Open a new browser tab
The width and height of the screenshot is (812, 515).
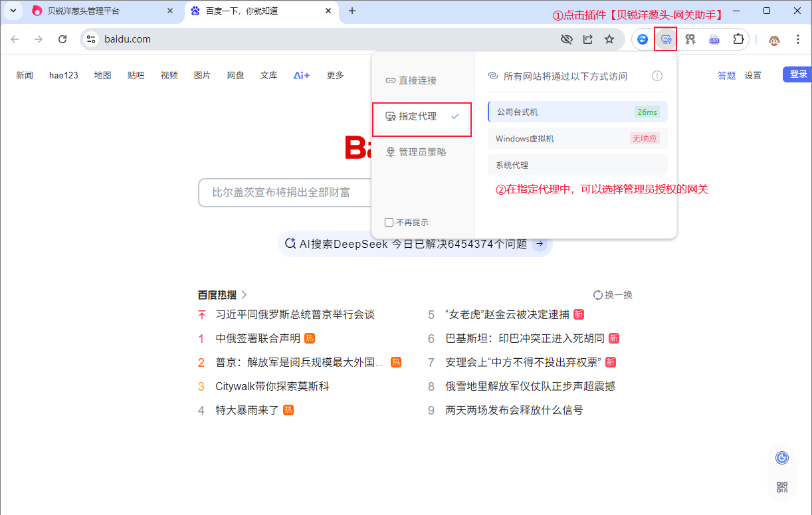pyautogui.click(x=352, y=11)
